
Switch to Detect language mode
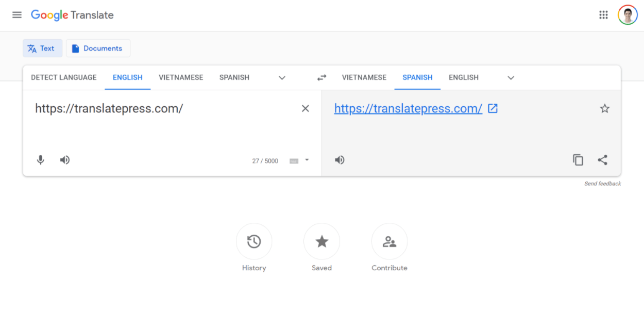(63, 77)
